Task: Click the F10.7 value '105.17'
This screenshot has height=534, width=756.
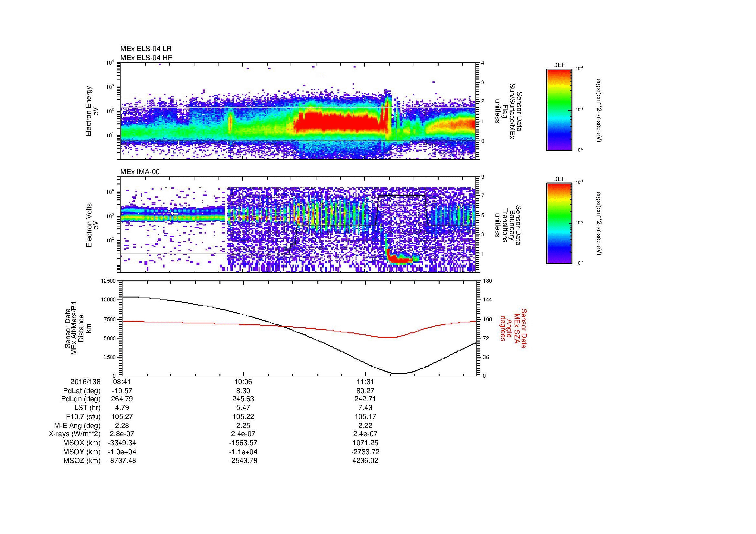Action: 365,416
